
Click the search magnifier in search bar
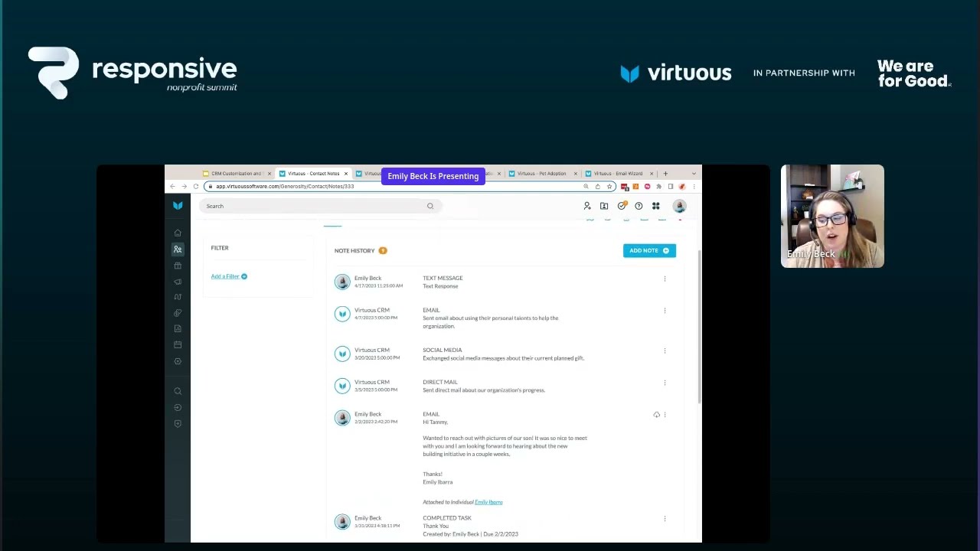pyautogui.click(x=430, y=206)
